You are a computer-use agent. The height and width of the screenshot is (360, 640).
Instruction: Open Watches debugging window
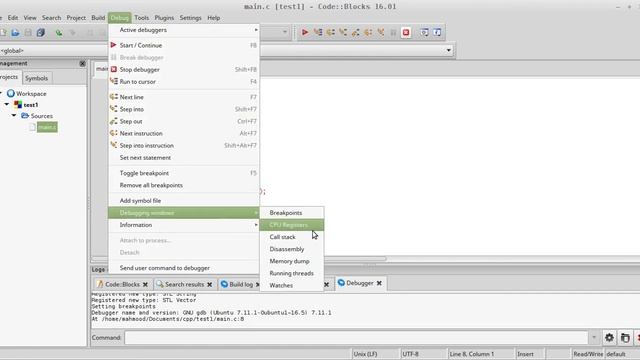tap(292, 285)
